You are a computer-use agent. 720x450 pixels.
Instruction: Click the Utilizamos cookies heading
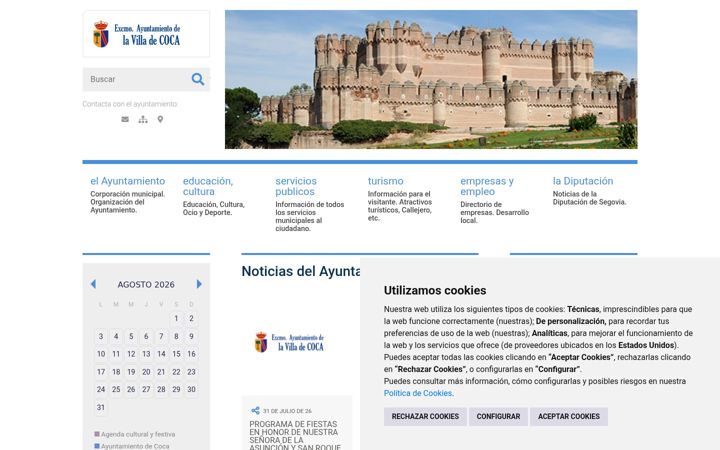click(x=435, y=290)
